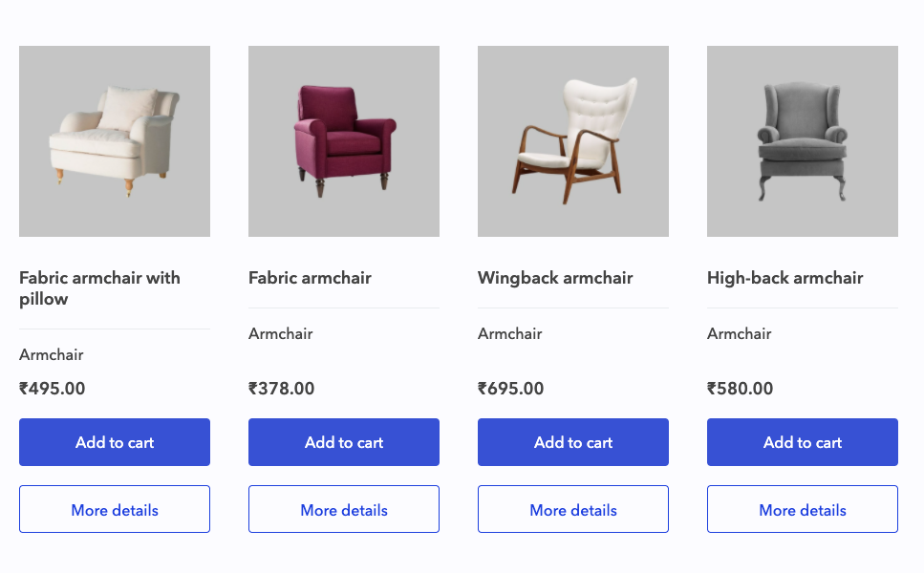View more details for armchair with pillow
The image size is (924, 573).
pos(115,510)
